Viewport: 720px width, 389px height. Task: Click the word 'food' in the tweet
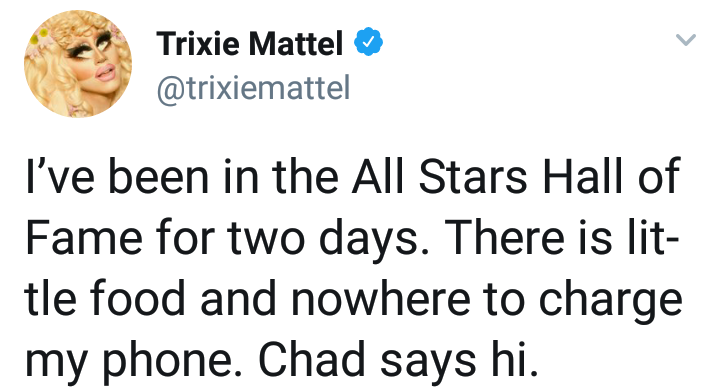(x=137, y=299)
